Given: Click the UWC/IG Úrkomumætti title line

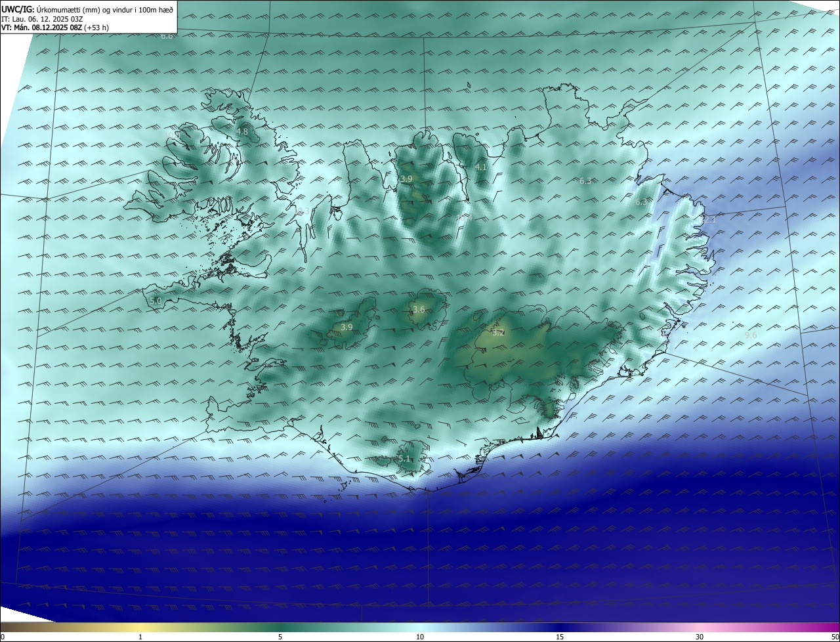Looking at the screenshot, I should 87,9.
